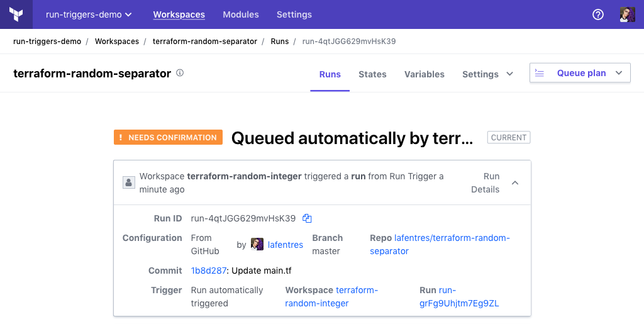Switch to the States tab
The height and width of the screenshot is (324, 644).
coord(372,74)
